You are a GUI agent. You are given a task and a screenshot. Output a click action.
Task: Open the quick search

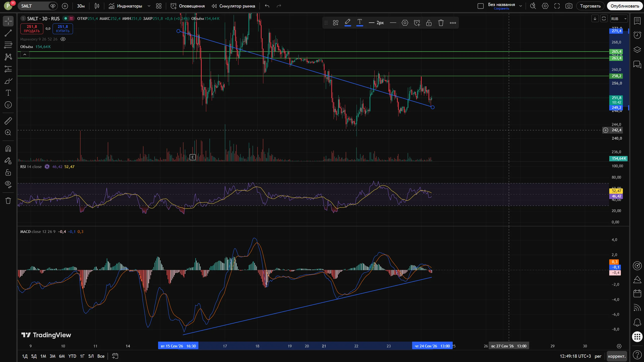click(533, 6)
